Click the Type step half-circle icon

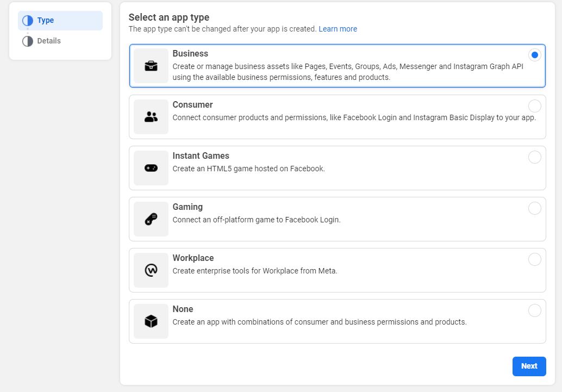[x=28, y=21]
